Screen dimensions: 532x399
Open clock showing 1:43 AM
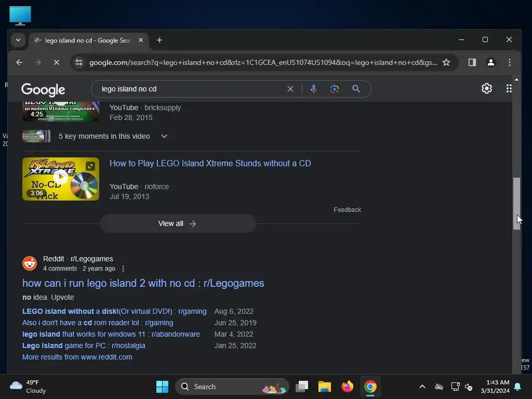(495, 387)
